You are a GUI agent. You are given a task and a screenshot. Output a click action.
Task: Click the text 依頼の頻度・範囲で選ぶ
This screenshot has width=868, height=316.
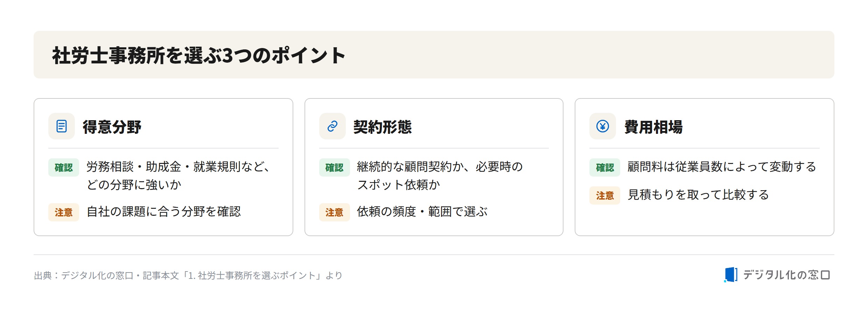tap(422, 212)
